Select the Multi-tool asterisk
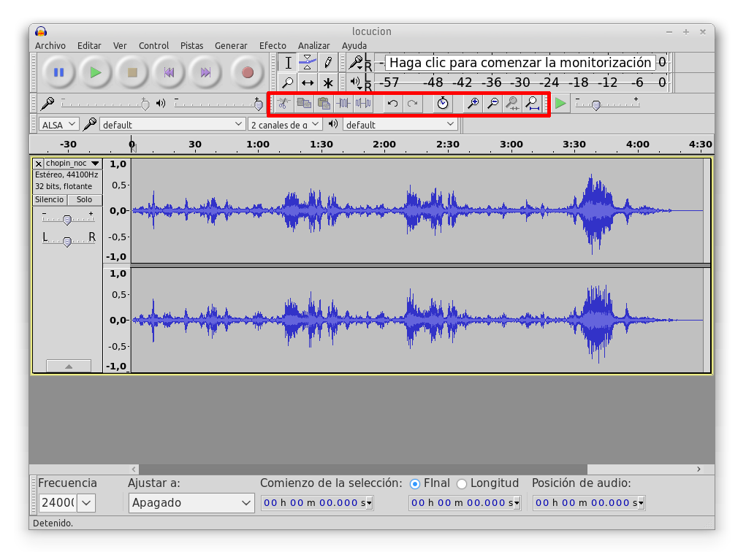This screenshot has width=746, height=560. click(328, 83)
